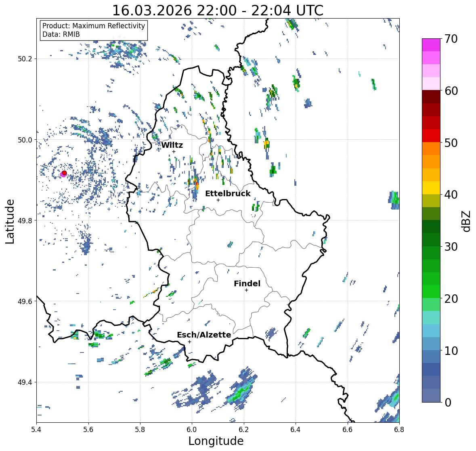Click the longitude tick label 6.6

click(348, 430)
